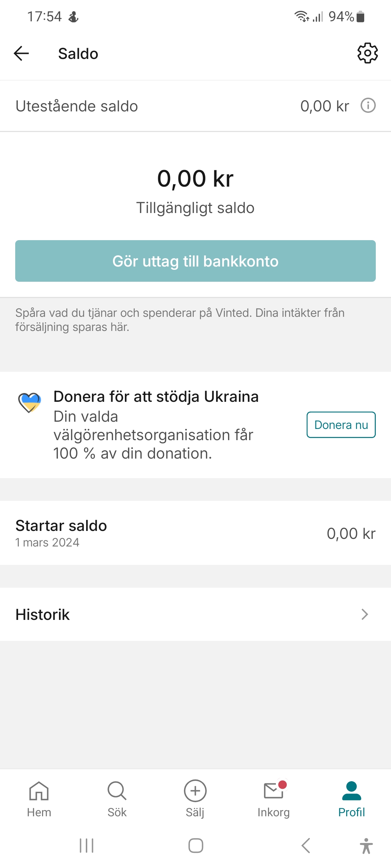Open Android recent apps button
The image size is (391, 868).
coord(87,846)
